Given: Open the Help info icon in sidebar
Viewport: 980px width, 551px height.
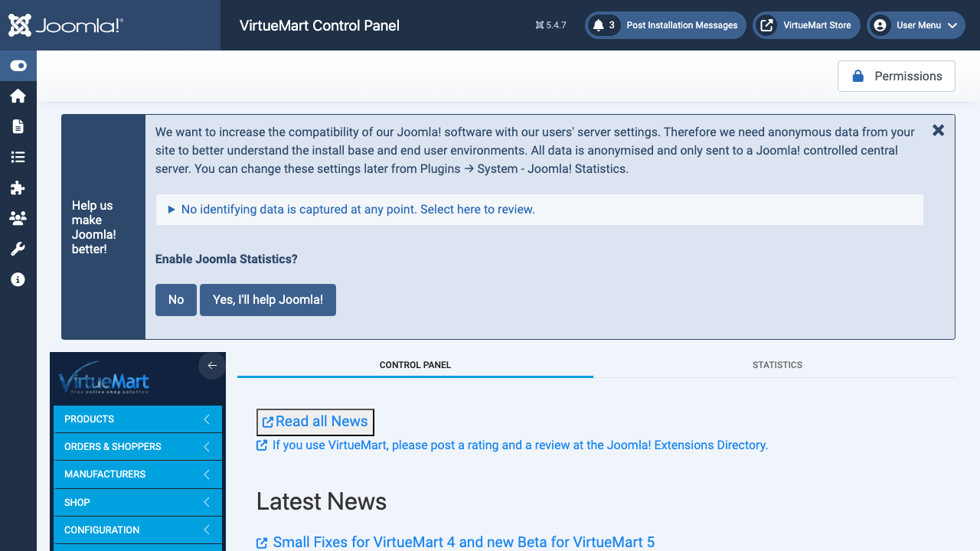Looking at the screenshot, I should [18, 279].
